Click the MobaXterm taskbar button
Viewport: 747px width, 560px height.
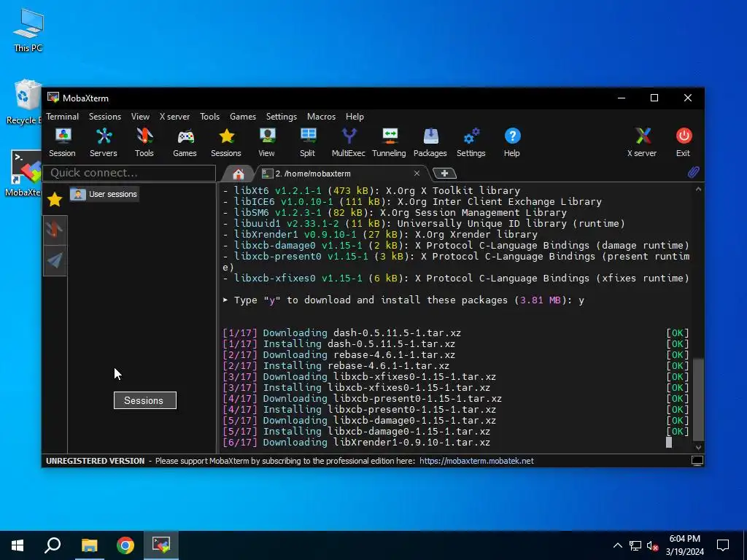click(161, 545)
